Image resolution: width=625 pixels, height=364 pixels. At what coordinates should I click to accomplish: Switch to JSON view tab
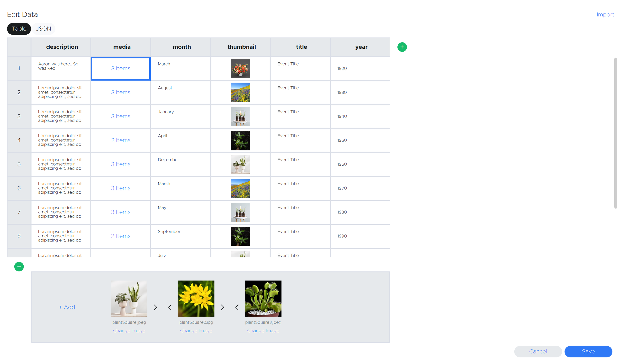click(x=43, y=29)
